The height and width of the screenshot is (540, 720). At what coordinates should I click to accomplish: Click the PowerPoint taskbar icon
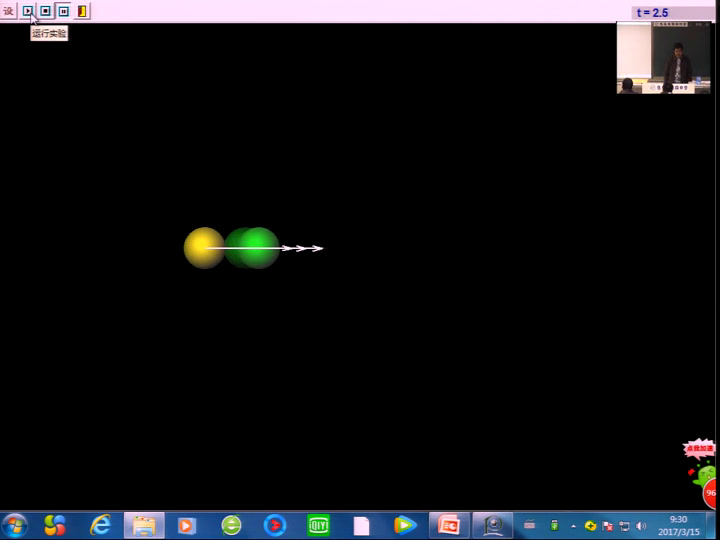tap(449, 525)
